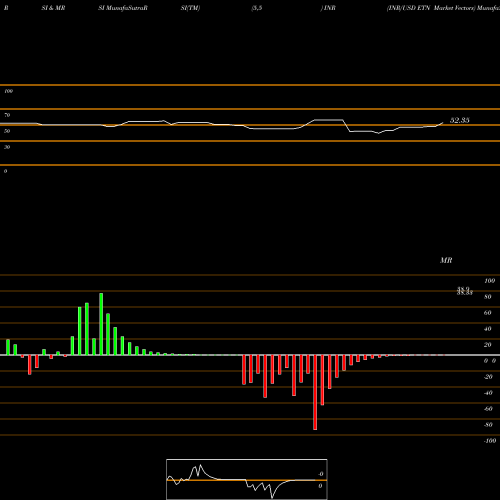
Task: Click the '(5,5' parameter text
Action: click(x=257, y=8)
